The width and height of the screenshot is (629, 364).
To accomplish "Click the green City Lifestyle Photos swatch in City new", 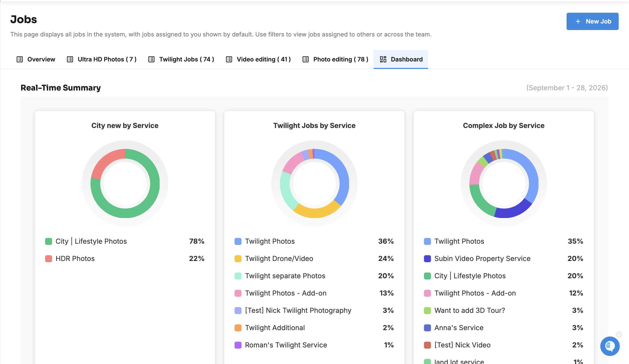I will click(x=49, y=241).
